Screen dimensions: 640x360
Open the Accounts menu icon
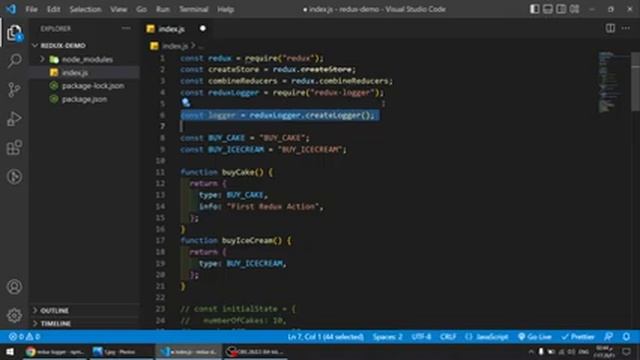point(14,287)
